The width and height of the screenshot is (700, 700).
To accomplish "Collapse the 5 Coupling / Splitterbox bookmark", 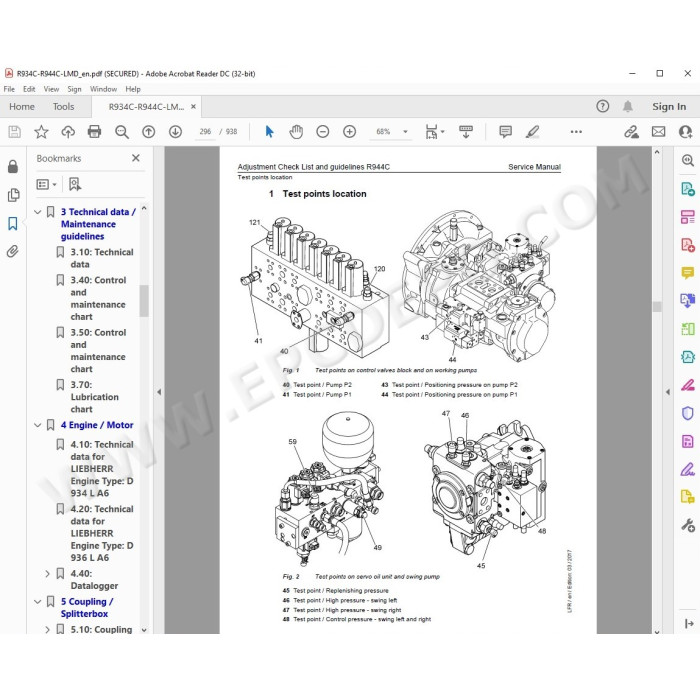I will click(38, 601).
